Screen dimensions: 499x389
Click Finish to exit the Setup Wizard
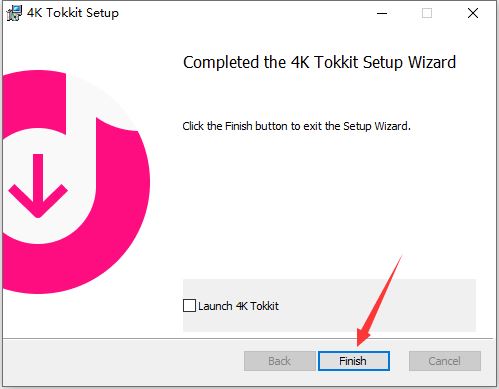click(353, 361)
